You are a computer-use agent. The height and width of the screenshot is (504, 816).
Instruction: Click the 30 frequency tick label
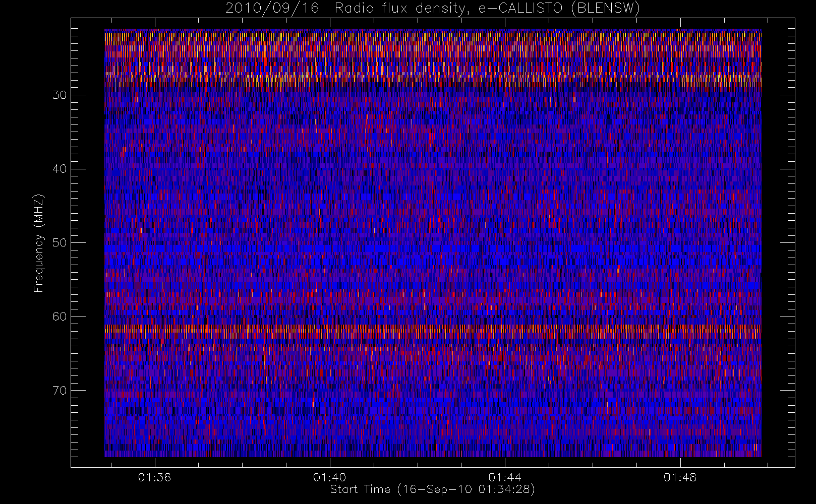tap(60, 95)
